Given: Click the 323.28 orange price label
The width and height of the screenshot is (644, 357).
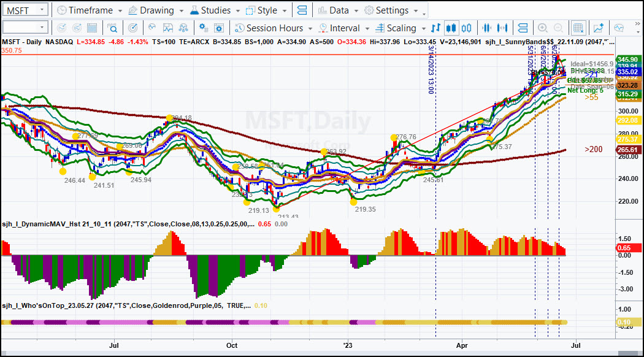Looking at the screenshot, I should pos(627,85).
